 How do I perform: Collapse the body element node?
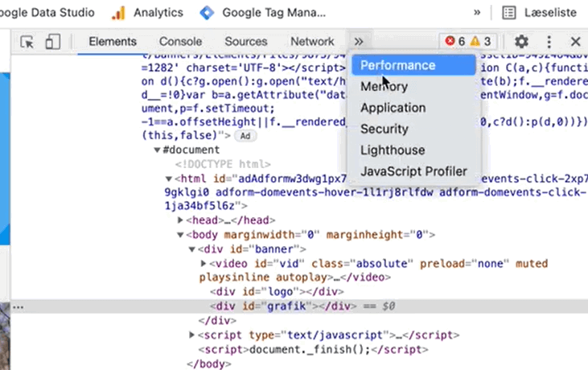[x=180, y=235]
